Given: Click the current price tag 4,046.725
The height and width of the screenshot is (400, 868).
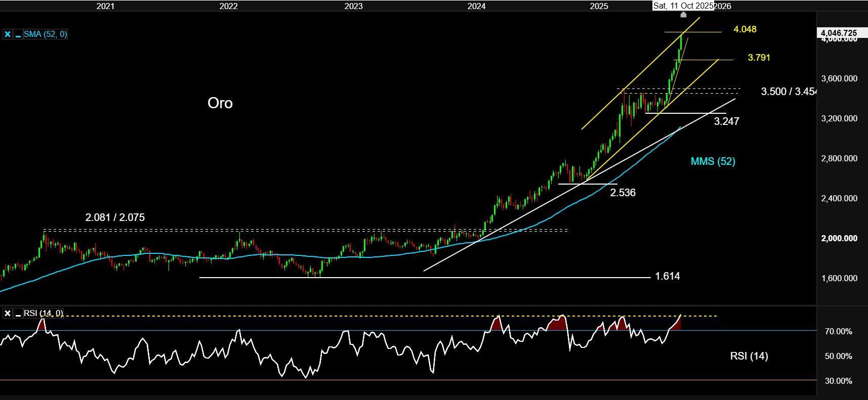Looking at the screenshot, I should [839, 33].
